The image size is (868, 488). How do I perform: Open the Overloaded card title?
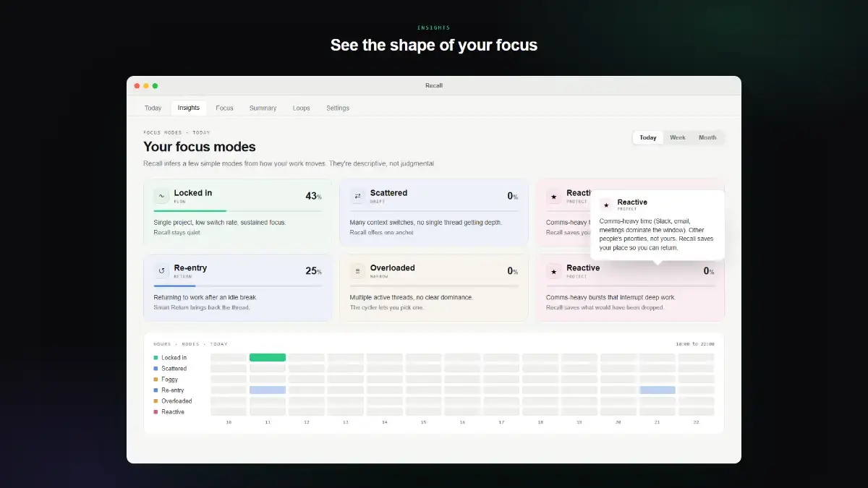tap(393, 267)
